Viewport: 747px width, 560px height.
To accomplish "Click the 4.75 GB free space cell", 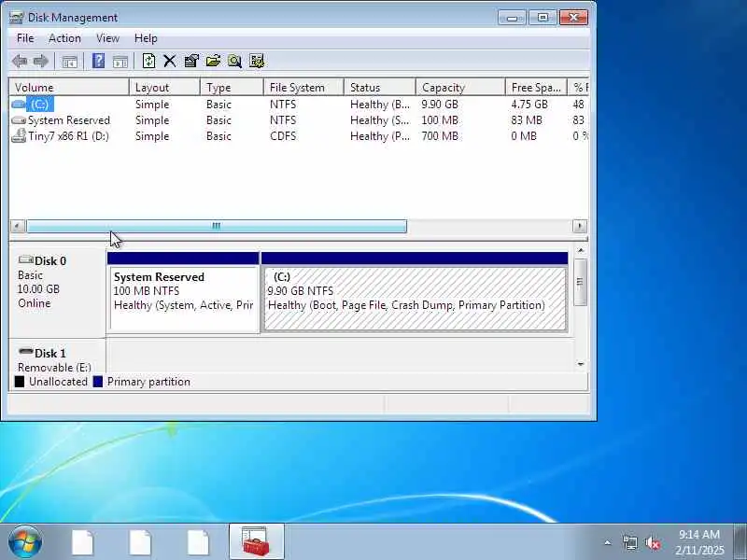I will pyautogui.click(x=529, y=105).
